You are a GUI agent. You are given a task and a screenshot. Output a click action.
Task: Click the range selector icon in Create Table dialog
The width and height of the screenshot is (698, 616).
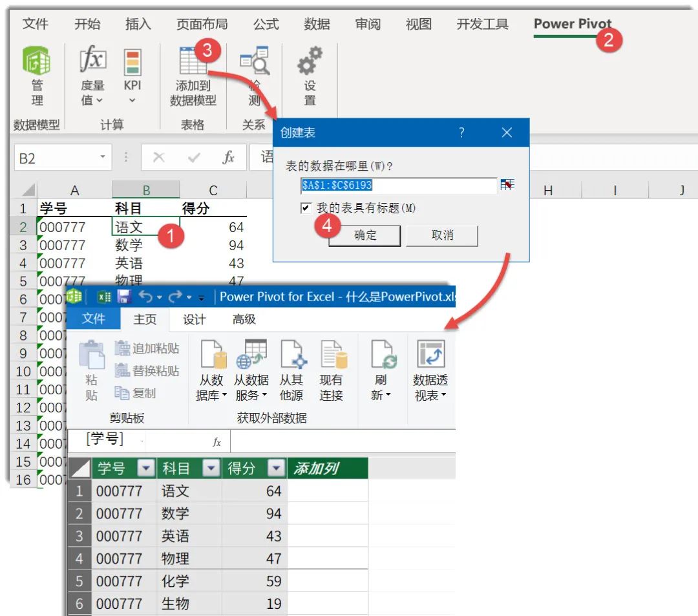[507, 185]
